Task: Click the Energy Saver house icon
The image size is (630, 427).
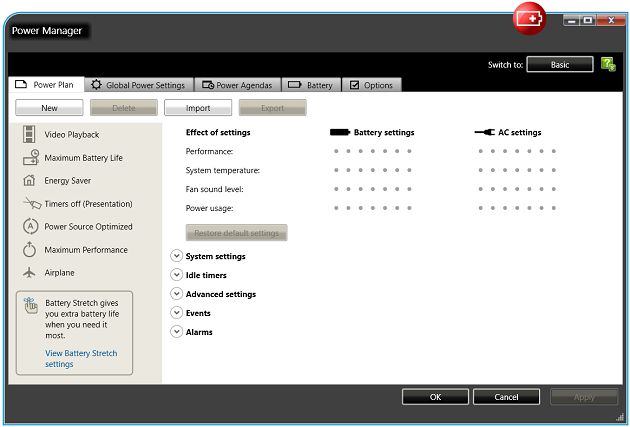Action: tap(29, 180)
